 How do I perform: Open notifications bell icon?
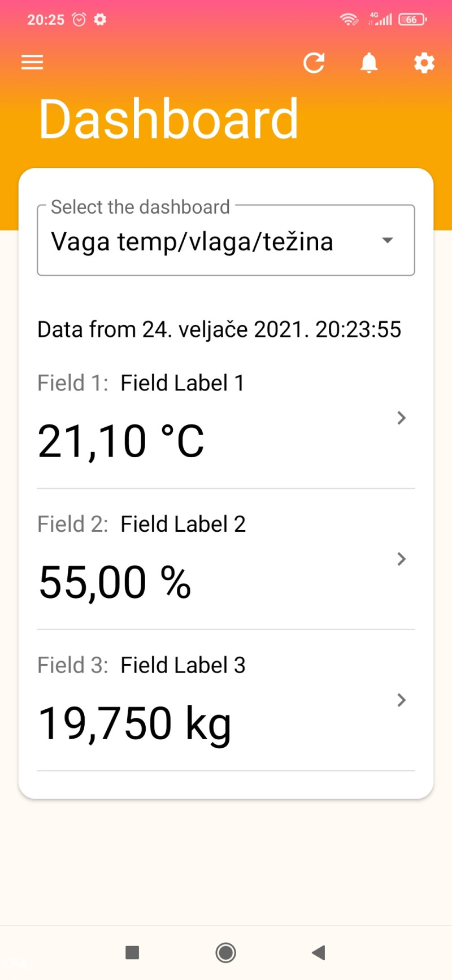369,63
